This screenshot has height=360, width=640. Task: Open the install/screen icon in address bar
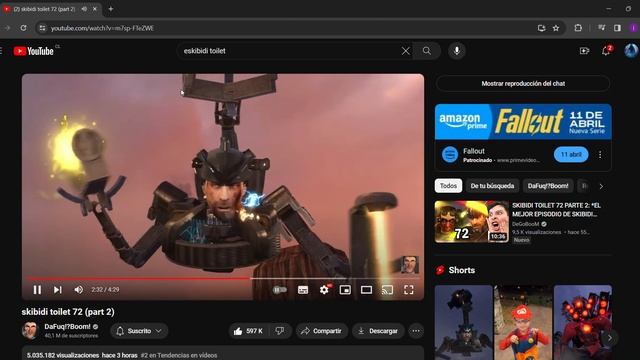(541, 28)
